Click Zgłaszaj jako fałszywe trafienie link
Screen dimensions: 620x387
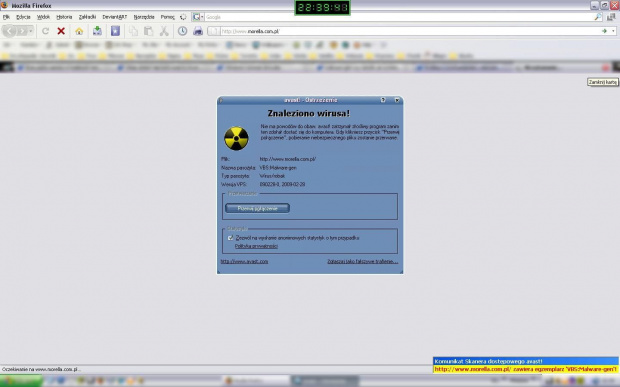click(363, 261)
